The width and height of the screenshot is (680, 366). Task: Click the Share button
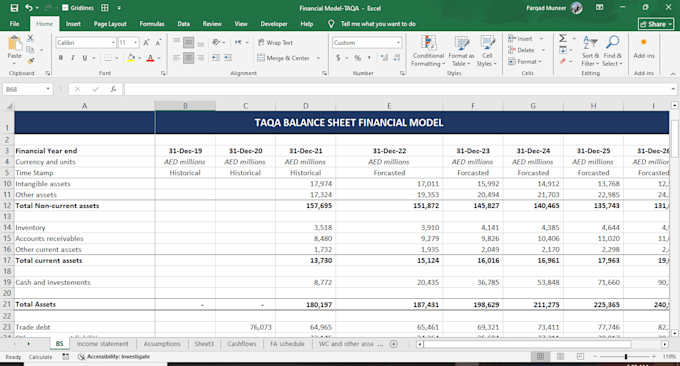pyautogui.click(x=655, y=24)
